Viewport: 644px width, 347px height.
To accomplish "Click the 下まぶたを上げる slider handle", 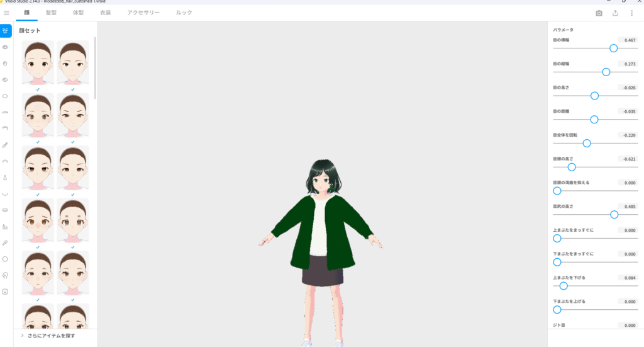I will pyautogui.click(x=557, y=310).
